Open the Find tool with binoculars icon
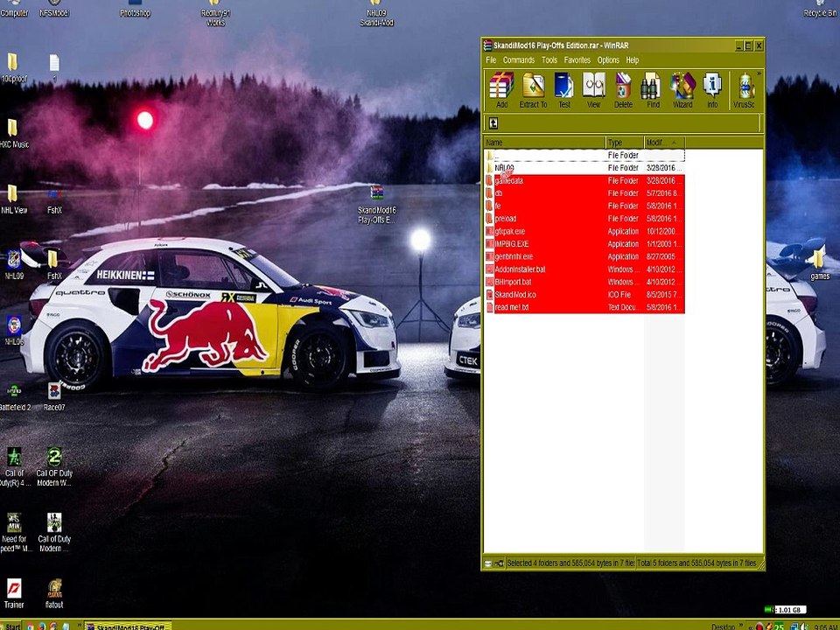Screen dimensions: 840x630 pyautogui.click(x=653, y=90)
